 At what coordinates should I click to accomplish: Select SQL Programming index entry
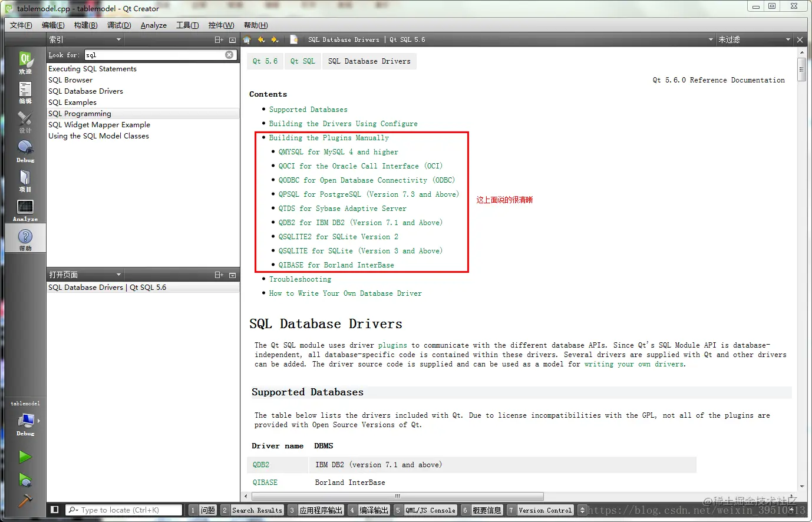tap(143, 114)
